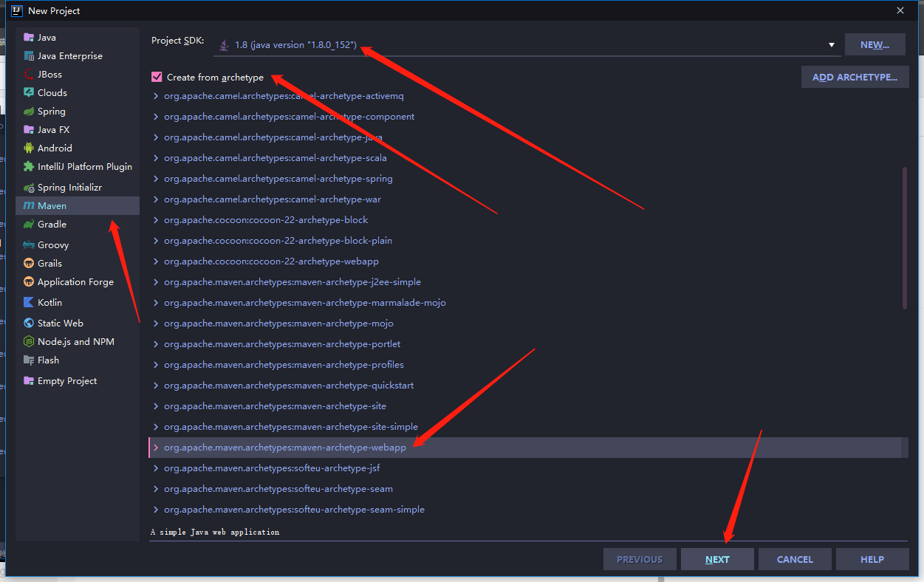Click the Gradle elephant icon
This screenshot has height=582, width=924.
coord(29,225)
